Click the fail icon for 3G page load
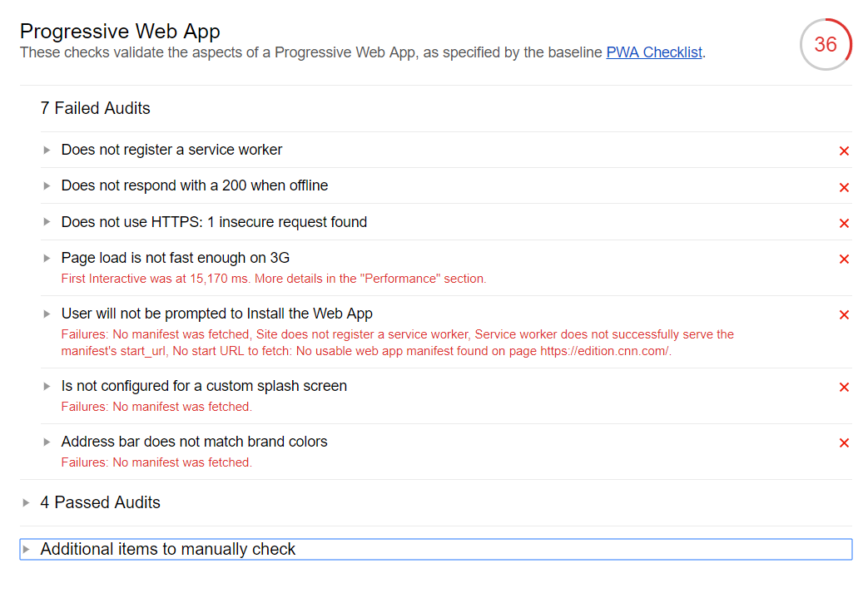The width and height of the screenshot is (868, 593). point(844,259)
